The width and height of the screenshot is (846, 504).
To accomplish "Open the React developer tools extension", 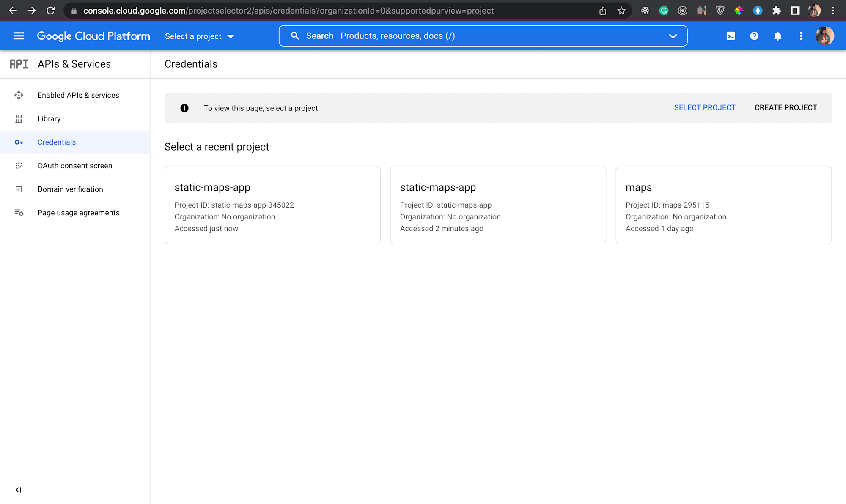I will (645, 11).
